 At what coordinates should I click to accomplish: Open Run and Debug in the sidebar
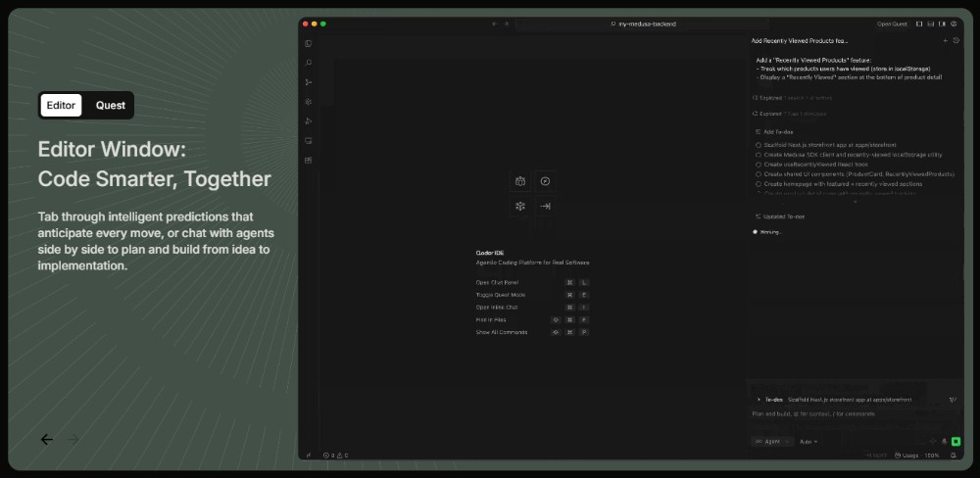[x=308, y=121]
